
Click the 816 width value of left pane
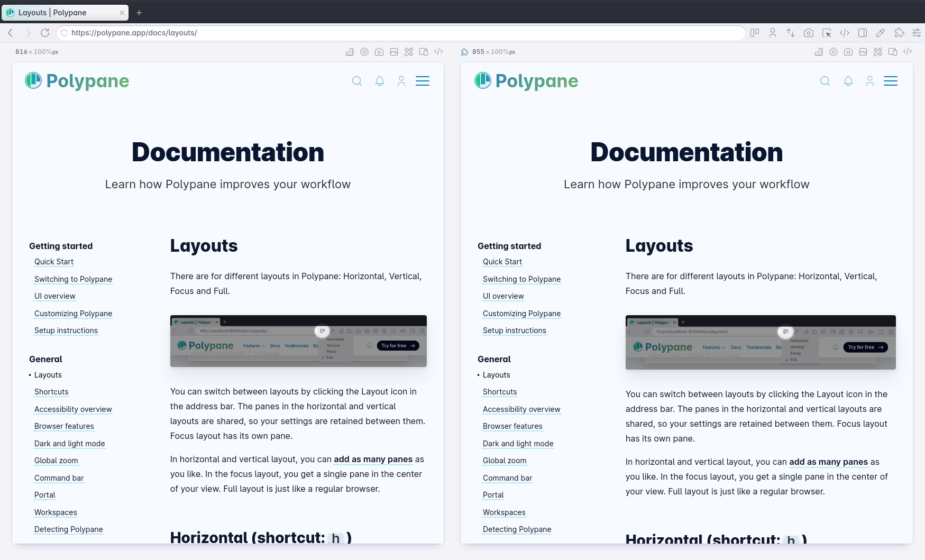pos(21,52)
